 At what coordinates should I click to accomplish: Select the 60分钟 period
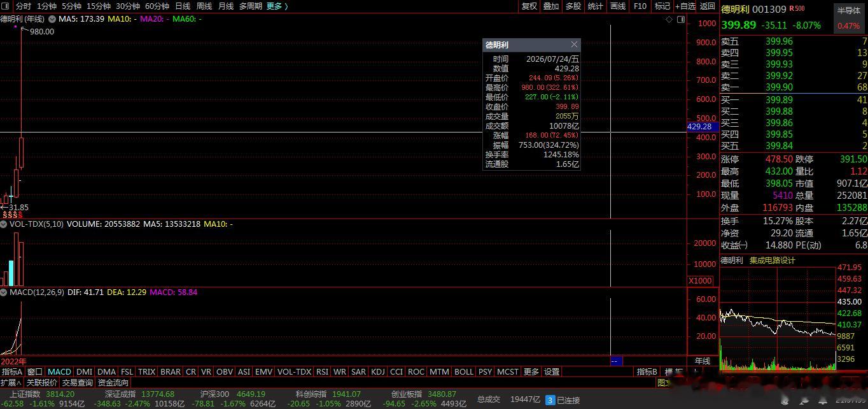coord(157,6)
